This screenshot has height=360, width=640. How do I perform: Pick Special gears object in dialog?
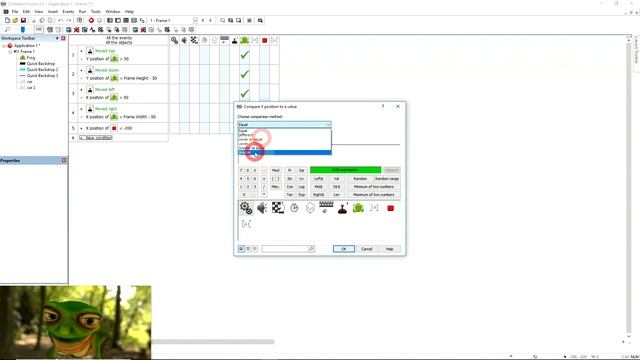pyautogui.click(x=246, y=208)
